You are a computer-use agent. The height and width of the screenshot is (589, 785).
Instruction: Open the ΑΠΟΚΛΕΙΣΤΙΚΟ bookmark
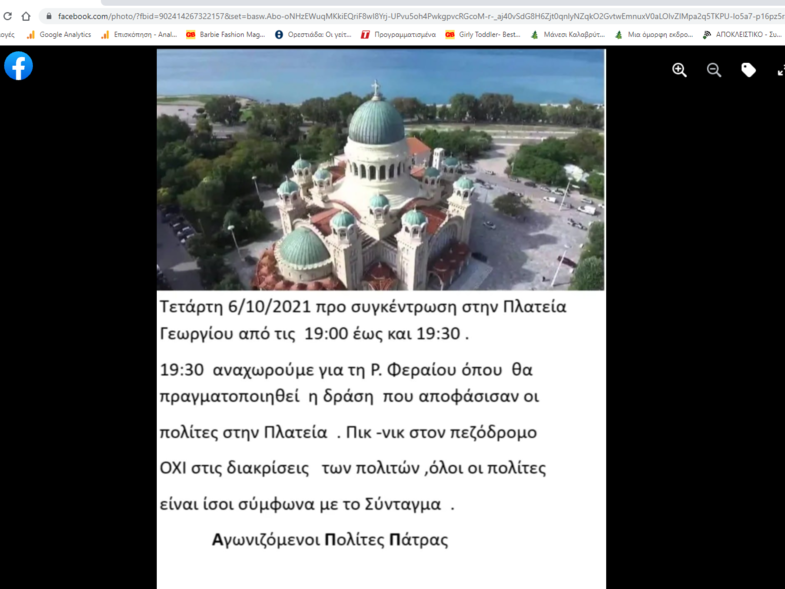point(742,35)
